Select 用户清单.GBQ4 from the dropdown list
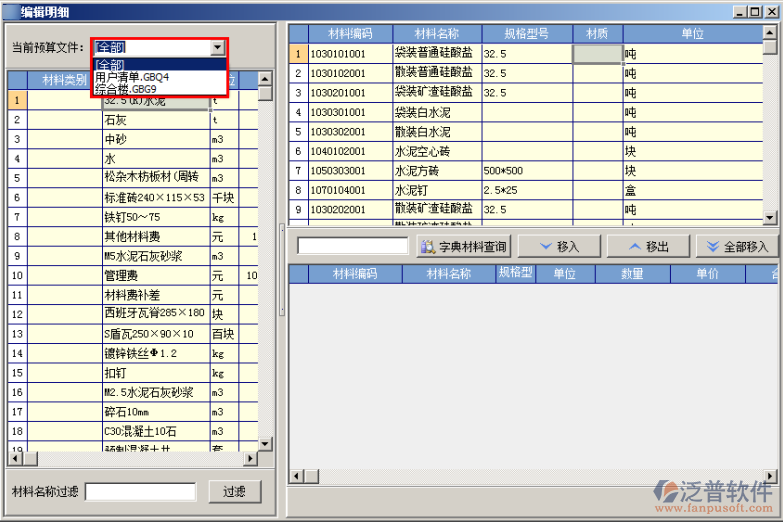Image resolution: width=783 pixels, height=524 pixels. [132, 76]
